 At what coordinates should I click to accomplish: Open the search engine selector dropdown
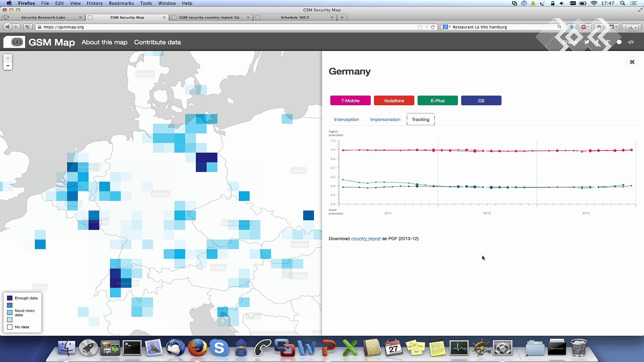[x=447, y=27]
